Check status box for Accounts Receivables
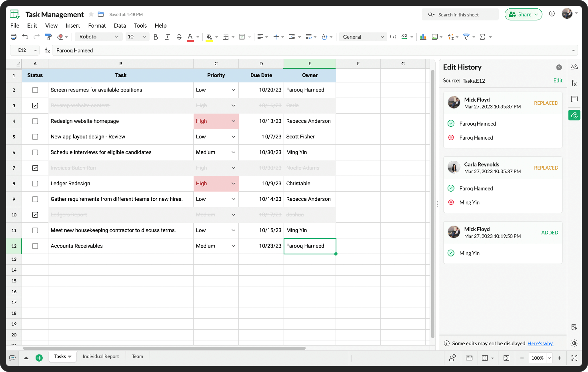588x372 pixels. click(35, 246)
